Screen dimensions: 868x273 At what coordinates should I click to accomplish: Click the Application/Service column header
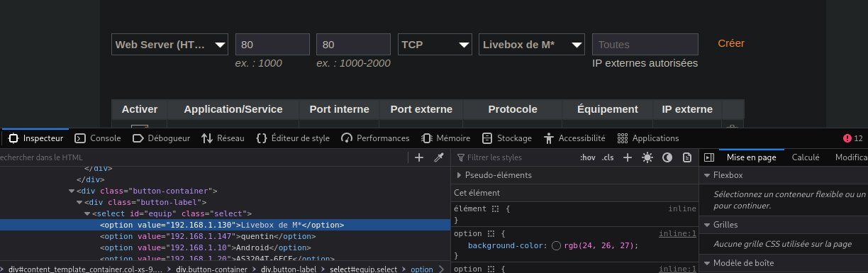click(x=233, y=109)
